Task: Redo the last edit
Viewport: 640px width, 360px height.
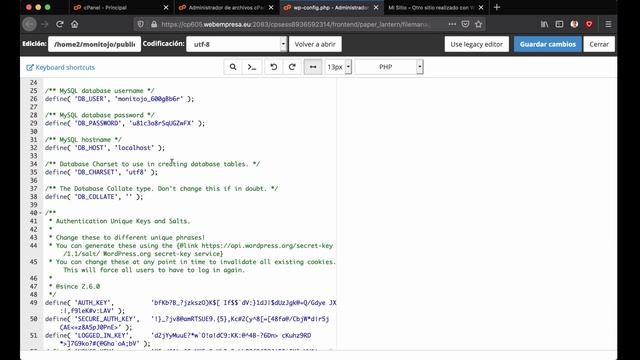Action: (x=292, y=67)
